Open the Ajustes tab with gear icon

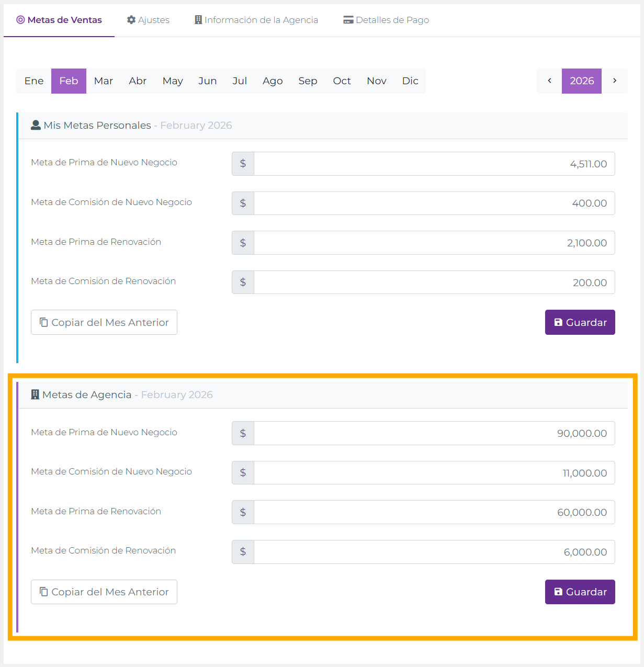pos(148,20)
